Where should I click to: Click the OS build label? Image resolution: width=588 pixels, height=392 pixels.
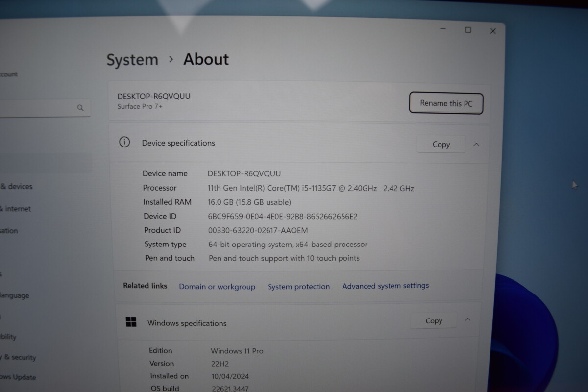click(x=165, y=389)
